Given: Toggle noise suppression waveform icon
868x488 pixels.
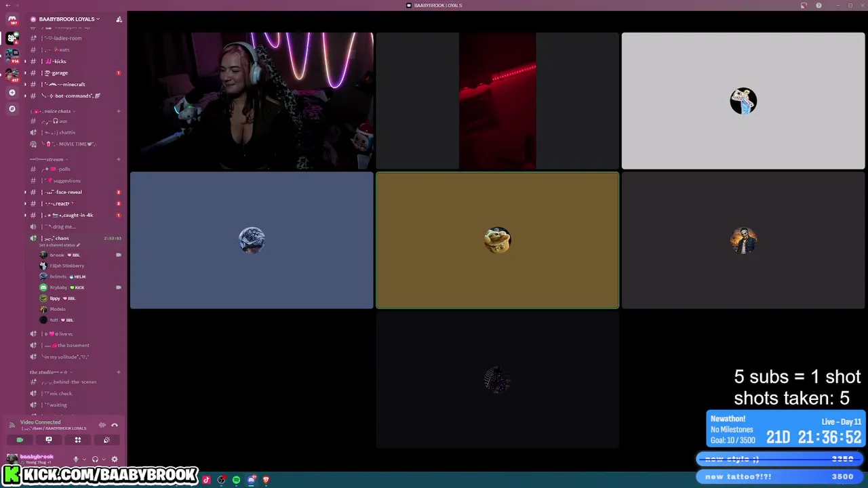Looking at the screenshot, I should (x=102, y=425).
